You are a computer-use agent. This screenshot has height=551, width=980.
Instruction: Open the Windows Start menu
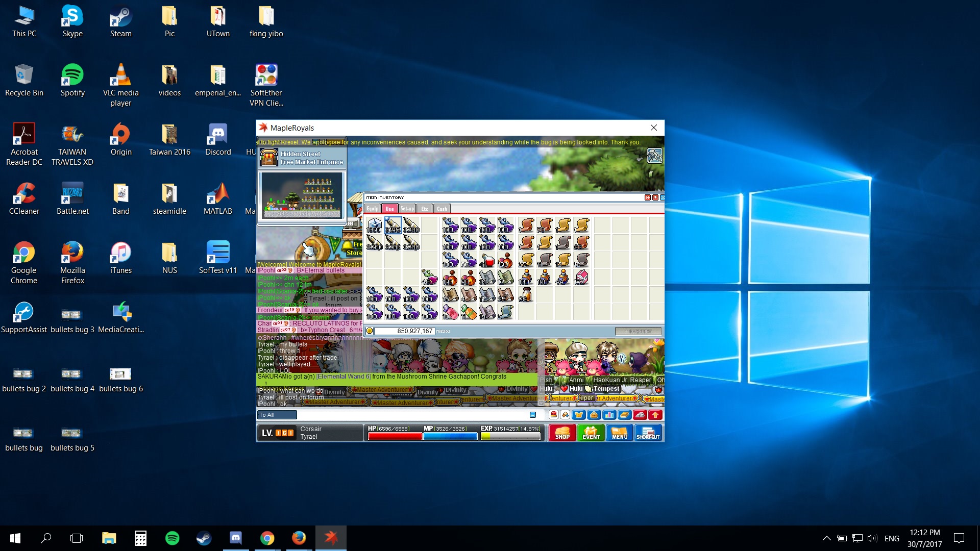pos(15,538)
